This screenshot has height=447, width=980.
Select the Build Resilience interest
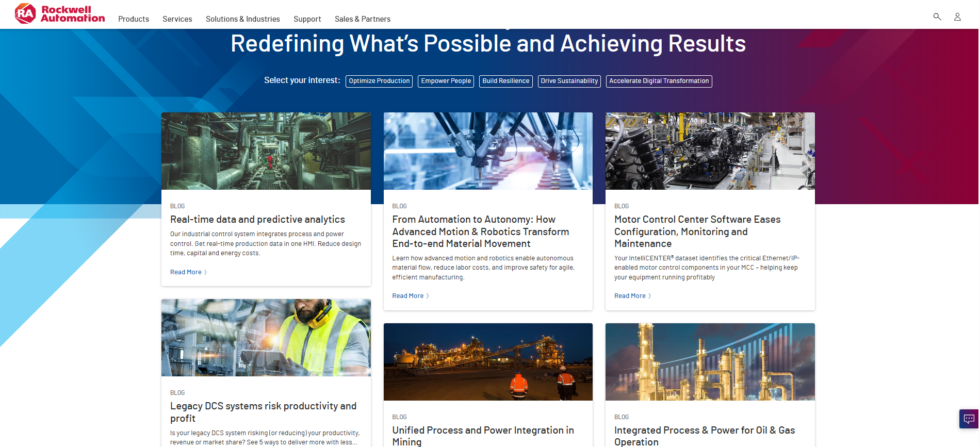(506, 81)
